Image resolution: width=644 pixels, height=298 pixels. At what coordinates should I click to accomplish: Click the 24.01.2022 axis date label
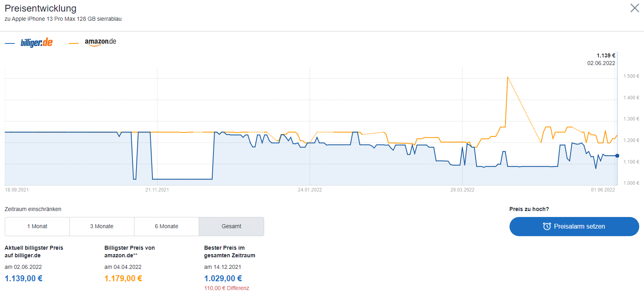click(310, 190)
